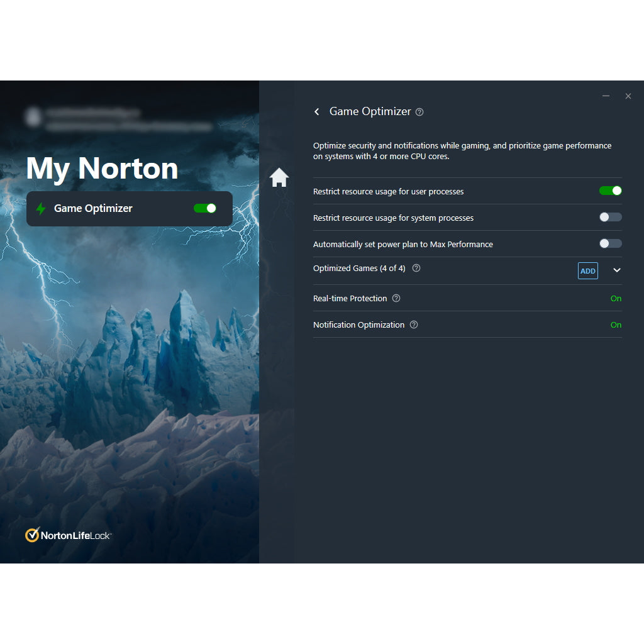This screenshot has width=644, height=644.
Task: Open the Notification Optimization help icon
Action: point(414,325)
